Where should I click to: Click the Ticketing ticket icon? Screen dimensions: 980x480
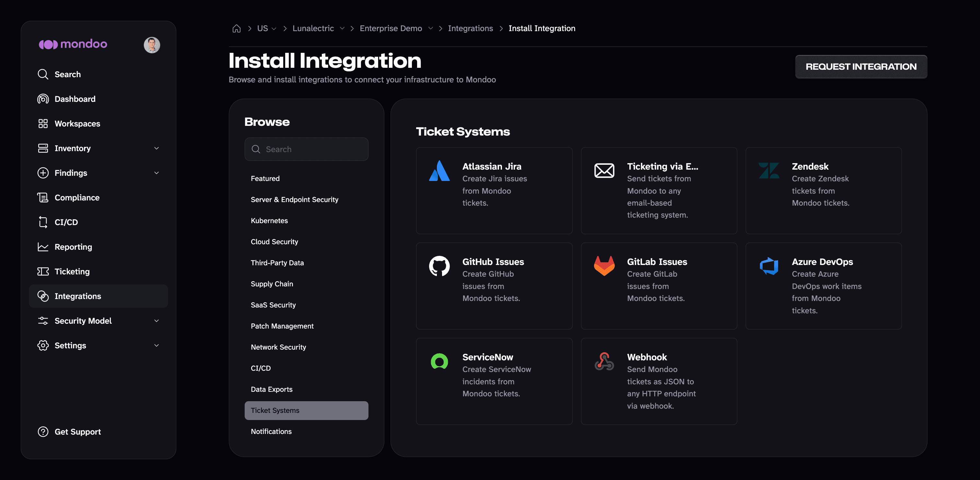click(x=43, y=271)
